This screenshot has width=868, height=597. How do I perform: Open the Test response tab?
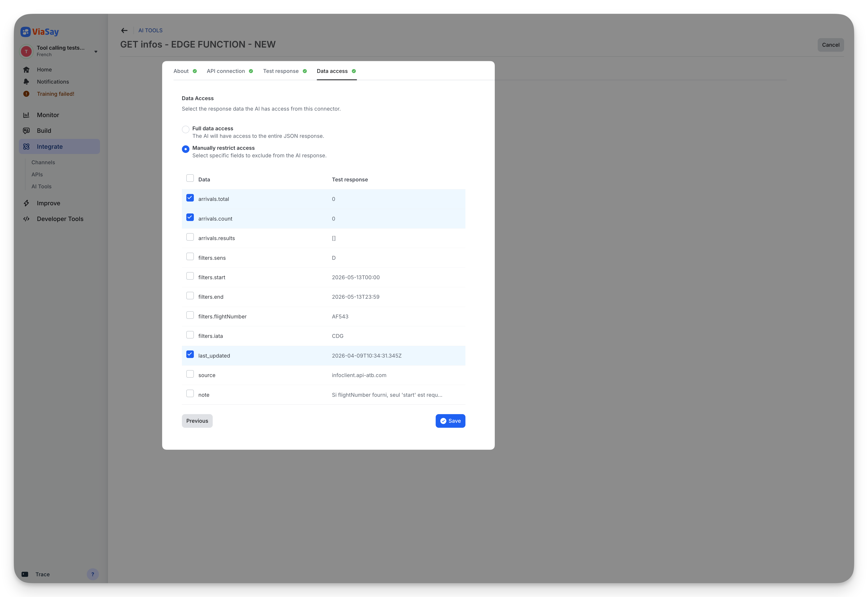pyautogui.click(x=281, y=71)
